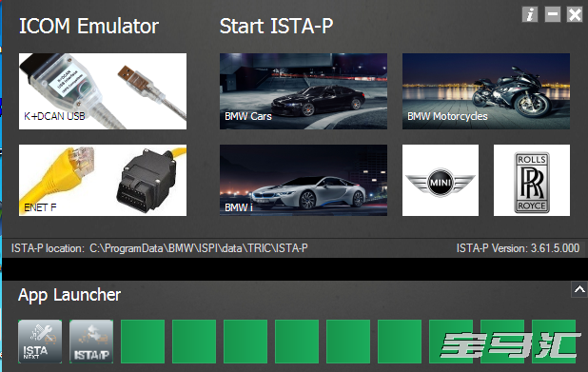
Task: Start ISTA-P for BMW i
Action: pos(303,181)
